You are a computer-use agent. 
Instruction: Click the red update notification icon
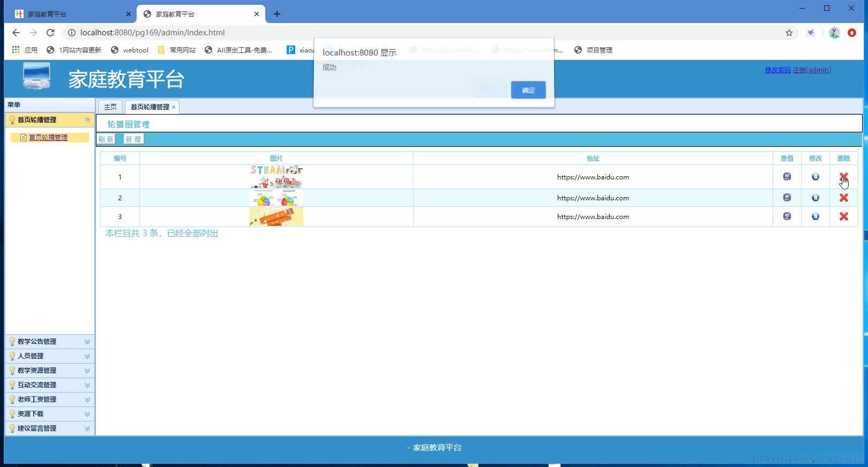tap(852, 33)
